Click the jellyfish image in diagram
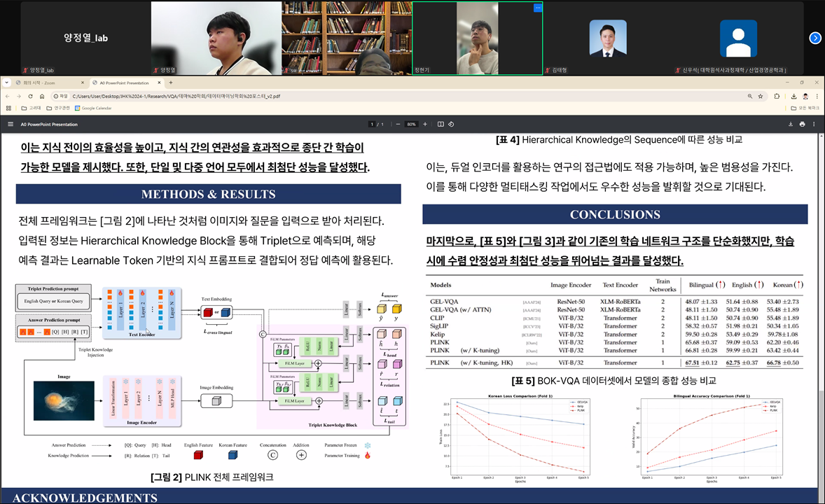825x504 pixels. (64, 400)
